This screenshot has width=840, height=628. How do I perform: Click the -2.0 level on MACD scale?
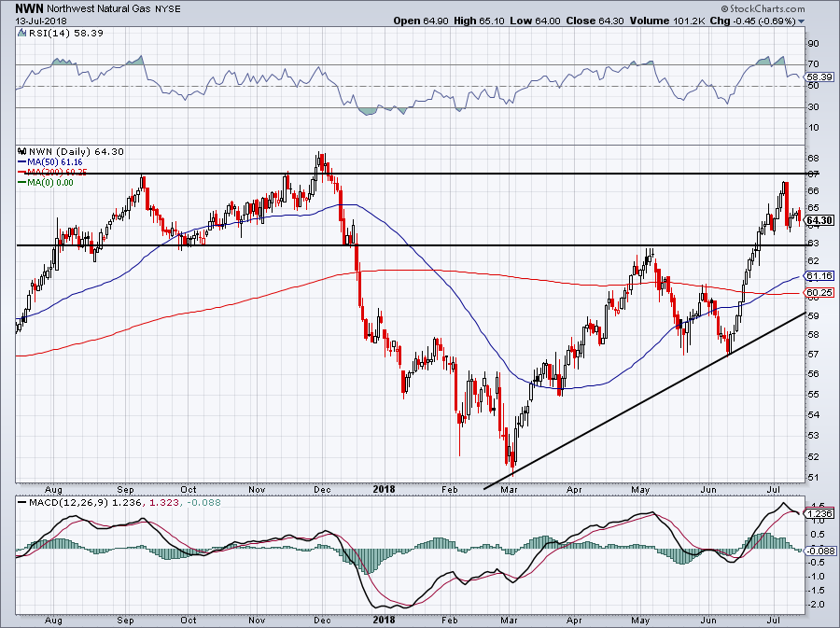pos(817,605)
